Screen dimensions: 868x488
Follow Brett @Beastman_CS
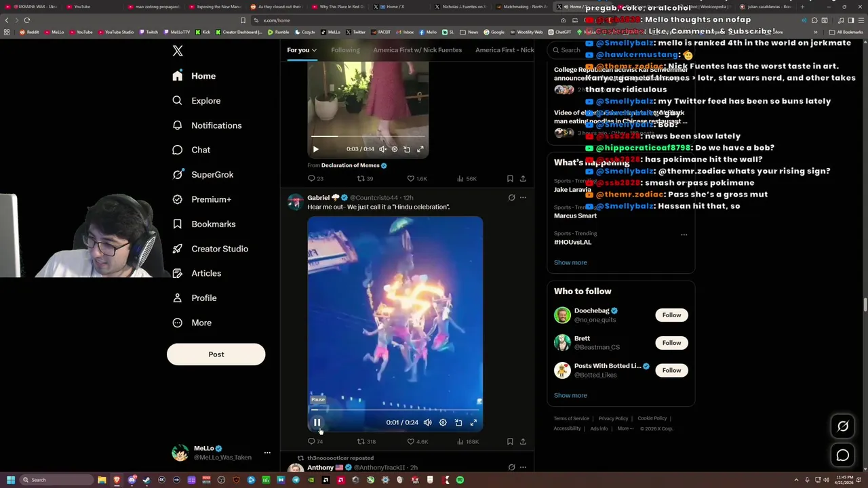click(671, 342)
